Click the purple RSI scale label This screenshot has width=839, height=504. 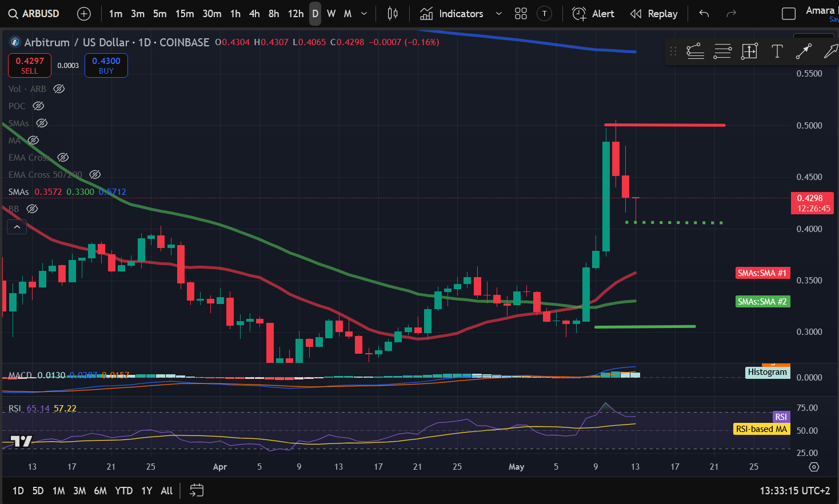tap(781, 417)
